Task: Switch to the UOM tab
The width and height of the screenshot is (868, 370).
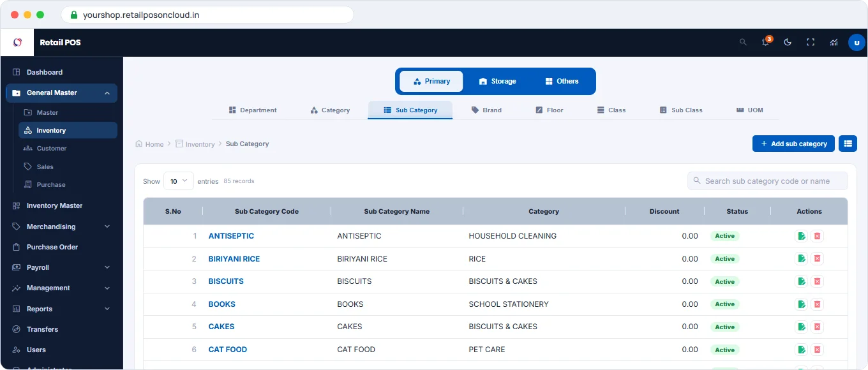Action: coord(750,110)
